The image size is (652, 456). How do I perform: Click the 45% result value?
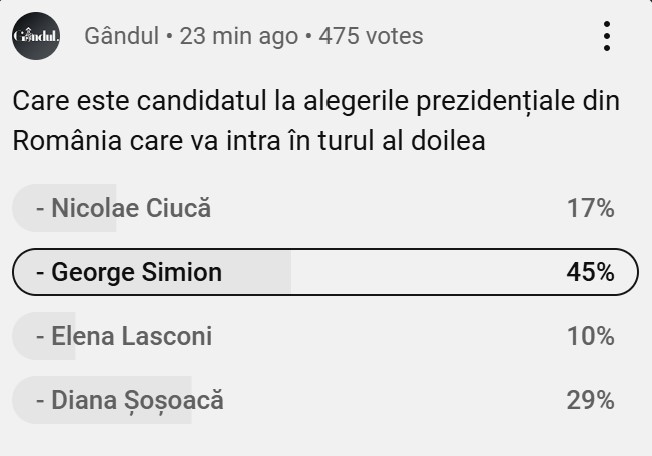click(x=590, y=272)
